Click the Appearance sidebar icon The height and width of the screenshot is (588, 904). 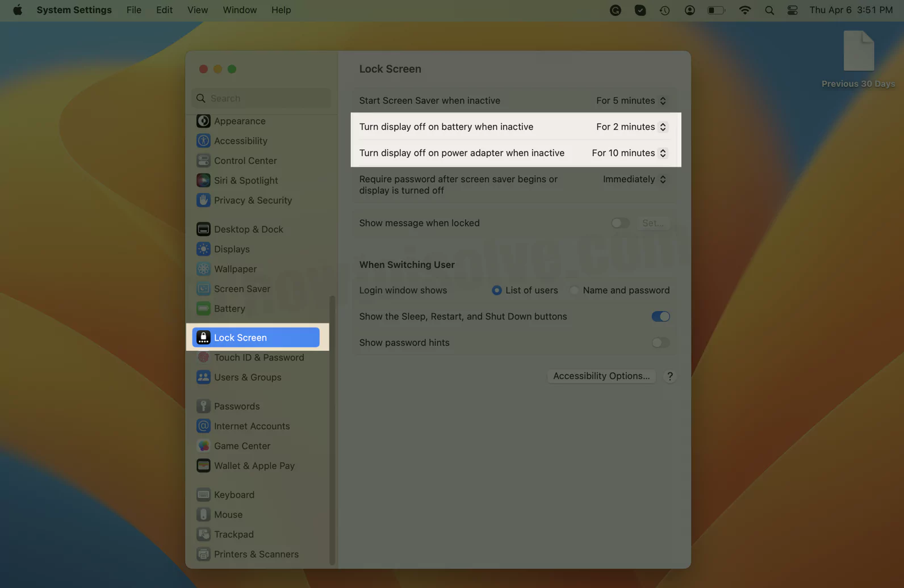[203, 121]
